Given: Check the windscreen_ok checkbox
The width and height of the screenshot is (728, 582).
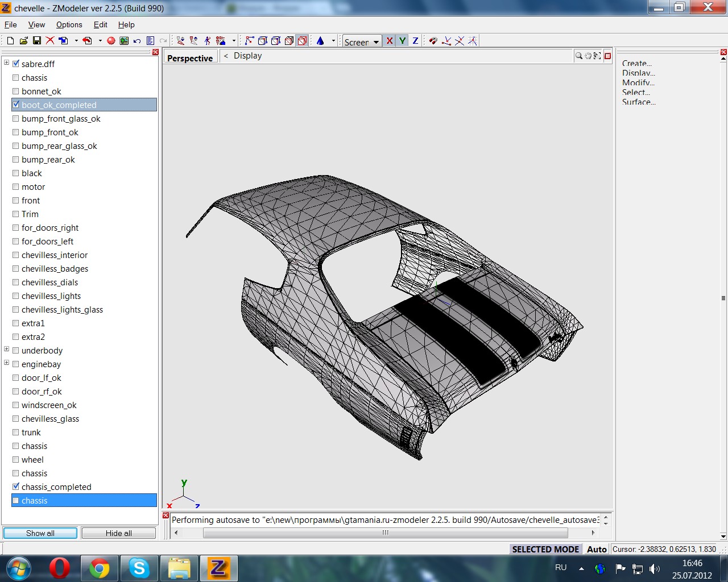Looking at the screenshot, I should click(16, 405).
